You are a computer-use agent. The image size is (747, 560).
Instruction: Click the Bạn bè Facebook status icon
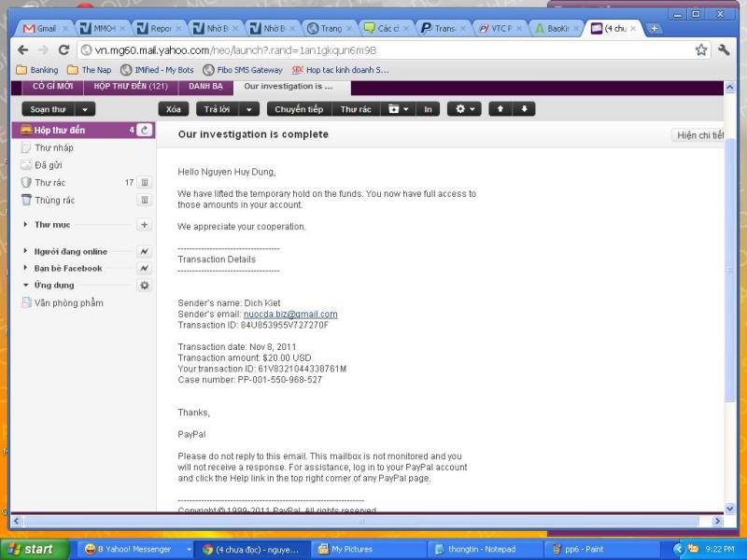tap(145, 269)
